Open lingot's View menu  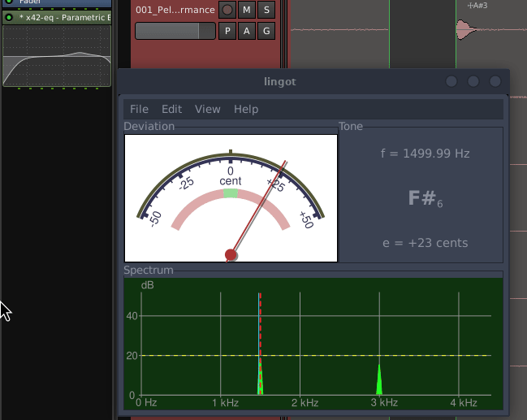[207, 109]
